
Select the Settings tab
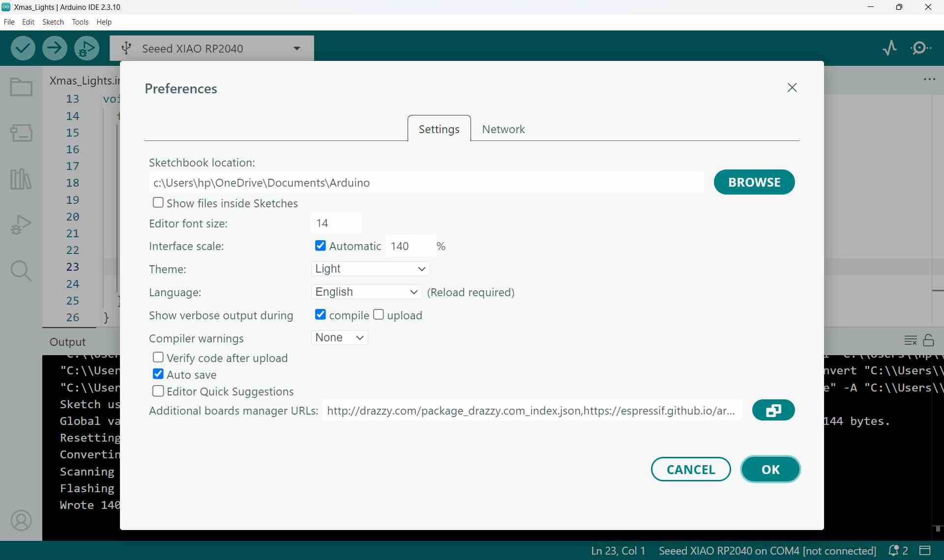coord(439,129)
